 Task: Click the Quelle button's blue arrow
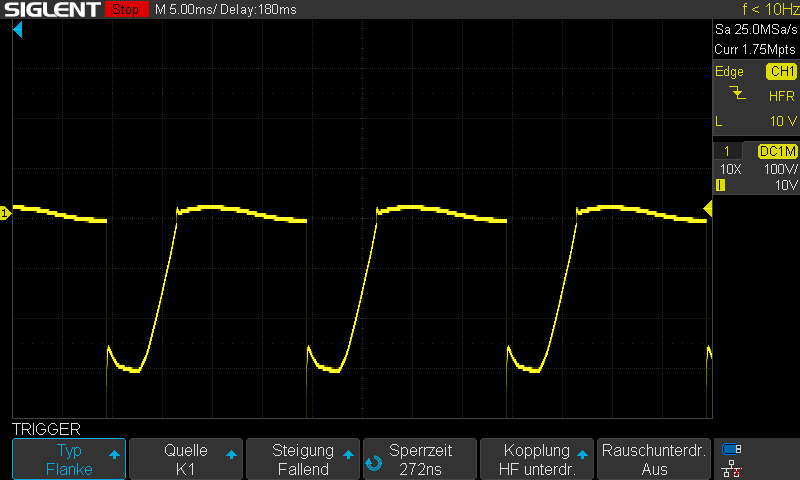pyautogui.click(x=231, y=454)
